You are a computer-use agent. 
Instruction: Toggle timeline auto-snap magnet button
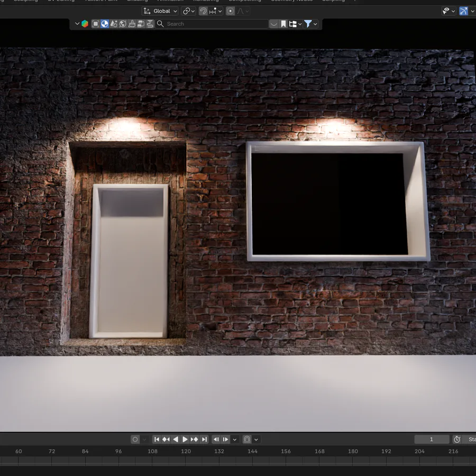pos(247,440)
